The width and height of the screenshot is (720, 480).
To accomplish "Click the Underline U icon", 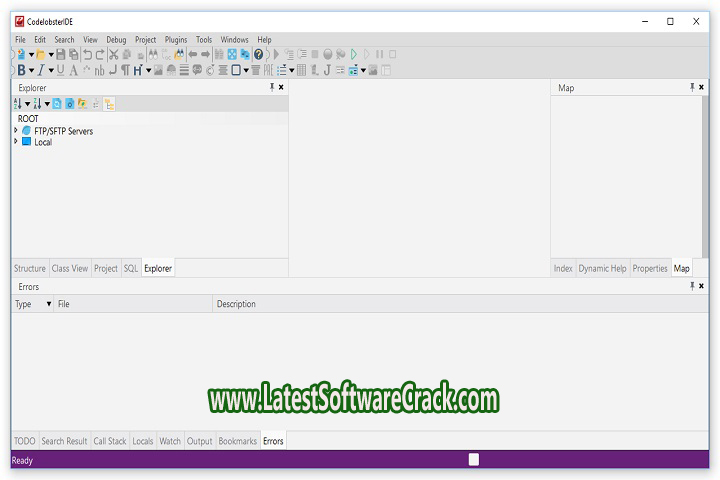I will point(60,70).
